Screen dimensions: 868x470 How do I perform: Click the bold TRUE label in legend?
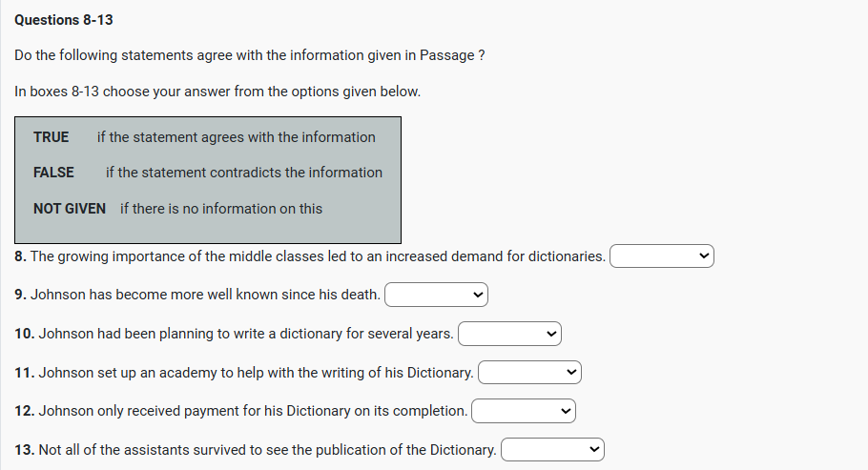52,137
